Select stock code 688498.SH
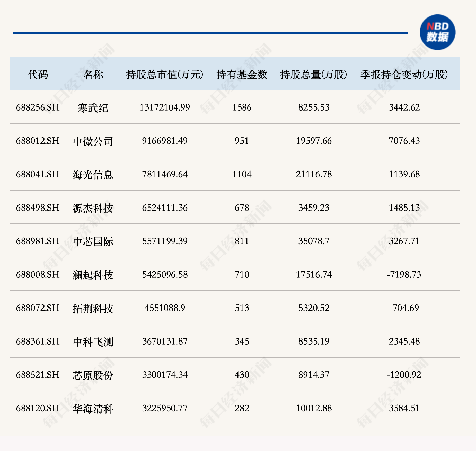 38,208
